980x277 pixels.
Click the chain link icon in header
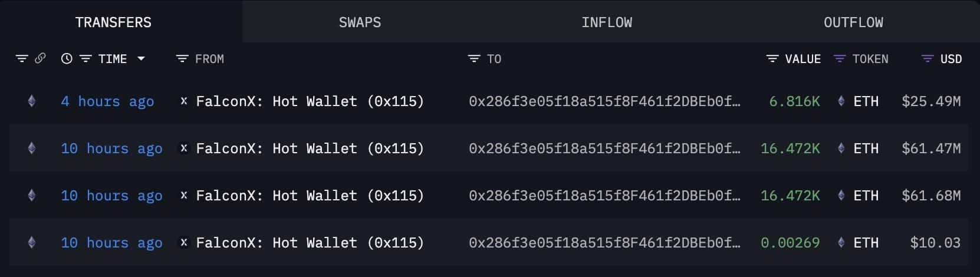click(40, 58)
